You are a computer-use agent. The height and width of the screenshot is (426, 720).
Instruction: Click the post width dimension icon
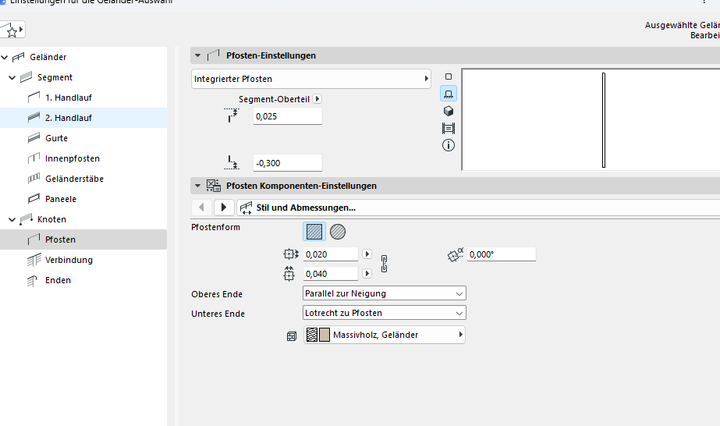click(291, 254)
